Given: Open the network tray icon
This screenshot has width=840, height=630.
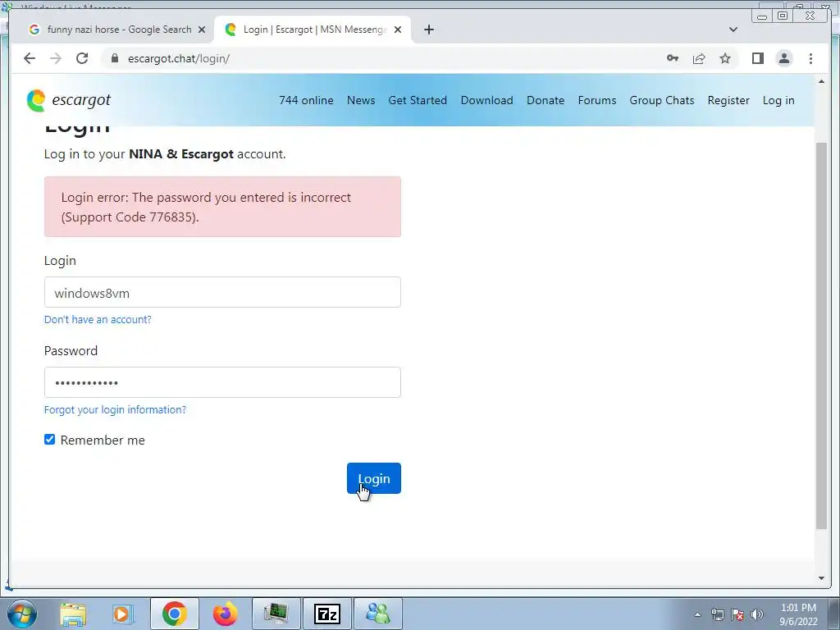Looking at the screenshot, I should pos(717,614).
